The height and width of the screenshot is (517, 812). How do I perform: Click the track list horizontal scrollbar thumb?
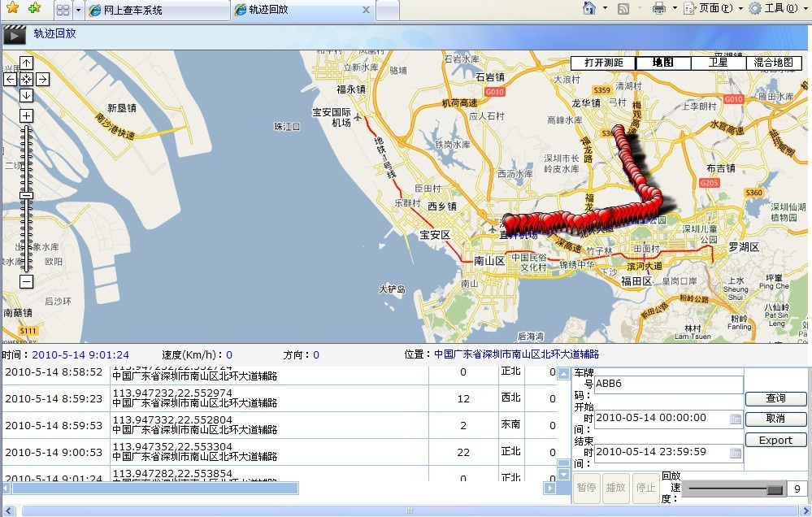tap(155, 488)
